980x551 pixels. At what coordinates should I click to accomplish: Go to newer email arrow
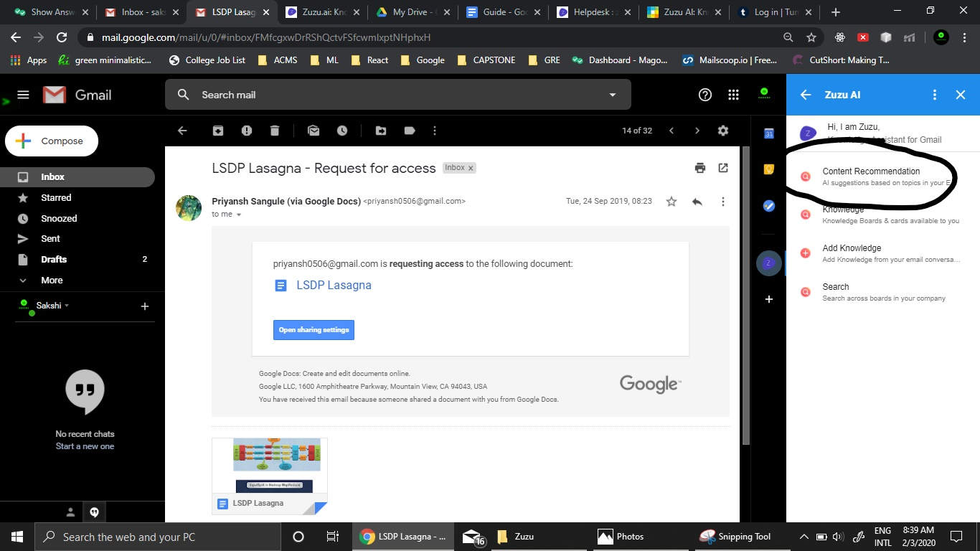coord(672,131)
